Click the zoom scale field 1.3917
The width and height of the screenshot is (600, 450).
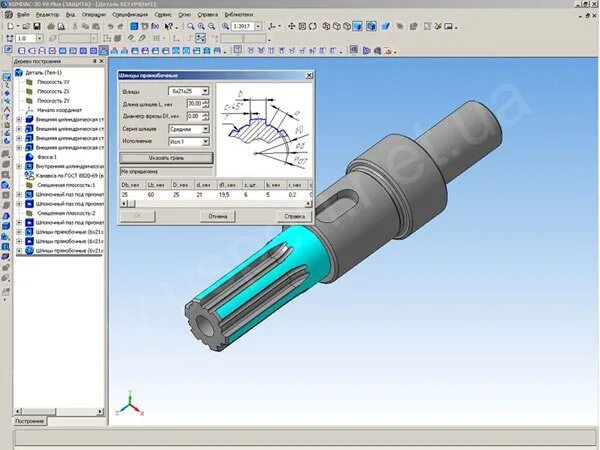click(x=243, y=26)
